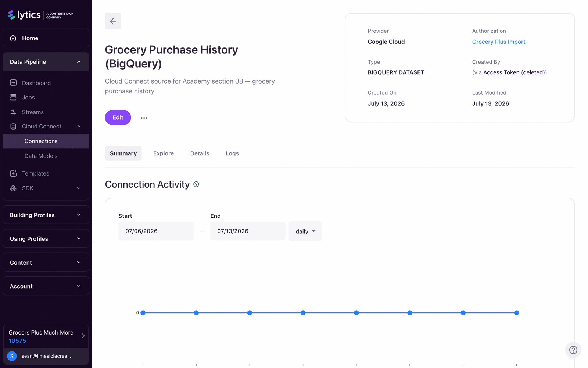Click the Start date field 07/06/2026
Image resolution: width=588 pixels, height=368 pixels.
156,231
